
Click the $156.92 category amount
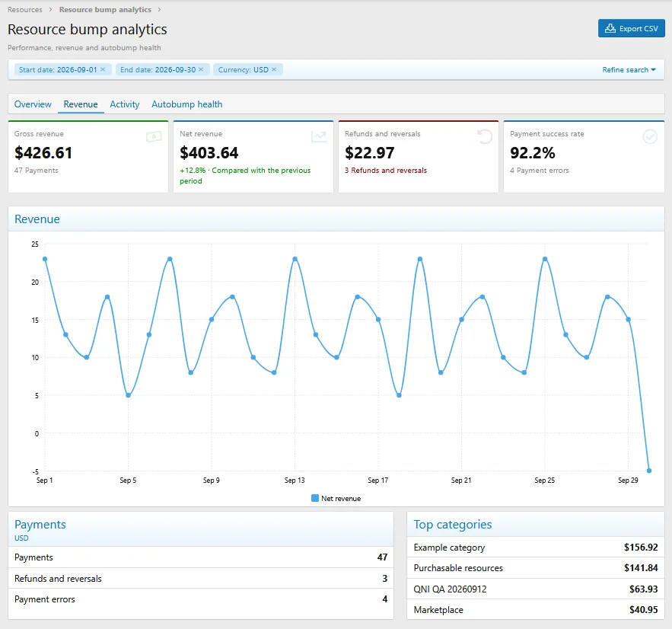641,547
